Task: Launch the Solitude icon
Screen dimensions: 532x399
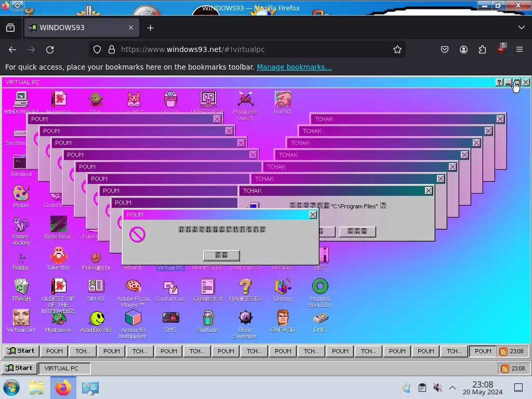Action: pos(208,321)
